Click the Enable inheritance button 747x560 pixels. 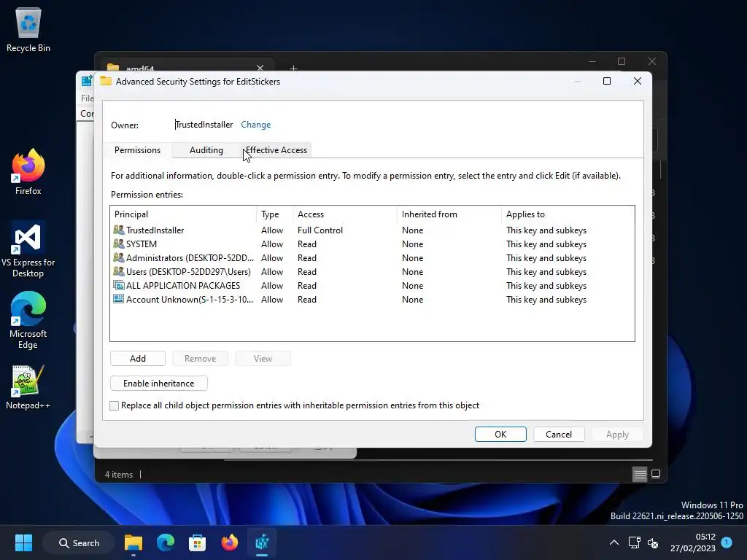point(158,384)
